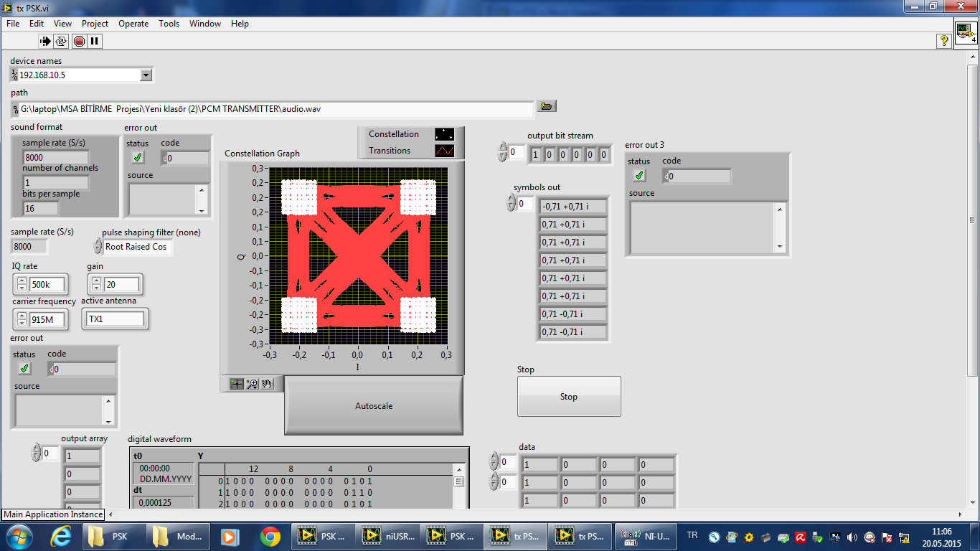980x551 pixels.
Task: Open the Tools menu
Action: [169, 24]
